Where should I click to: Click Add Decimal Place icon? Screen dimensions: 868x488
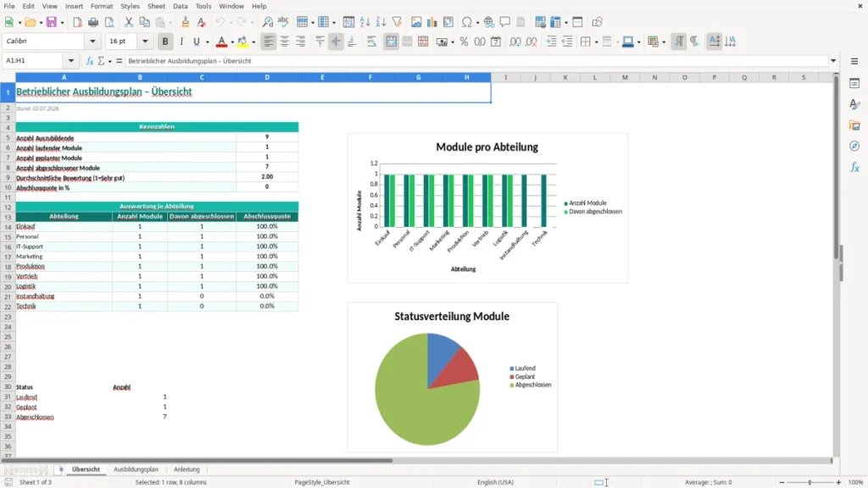pos(515,42)
